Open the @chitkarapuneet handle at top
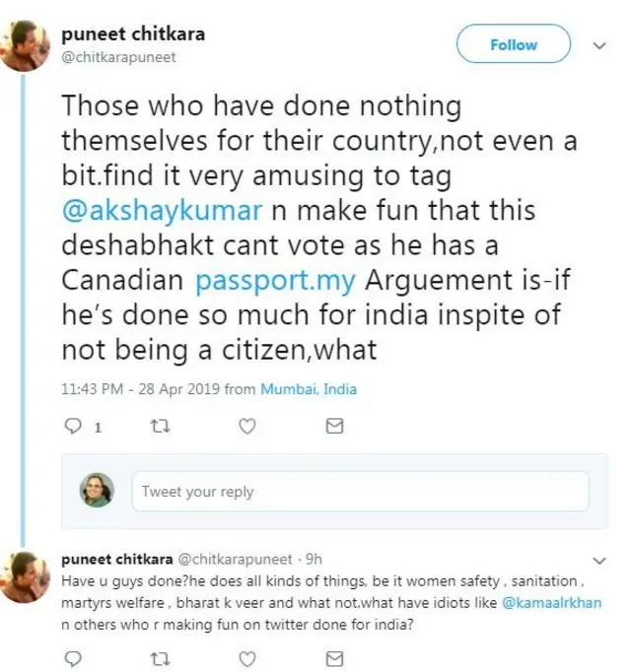The image size is (631, 672). click(x=118, y=57)
